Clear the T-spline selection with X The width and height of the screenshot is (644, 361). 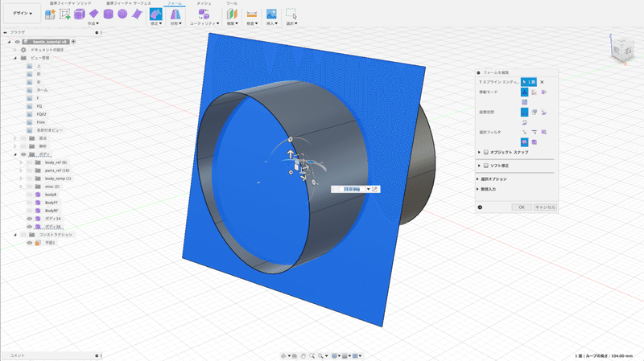(542, 82)
